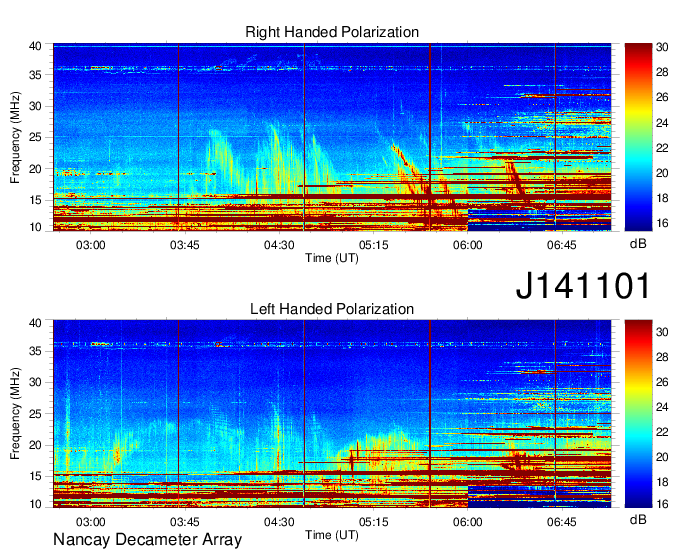The height and width of the screenshot is (552, 680).
Task: Select the 06:00 tick on the Right Handed time axis
Action: [x=468, y=245]
